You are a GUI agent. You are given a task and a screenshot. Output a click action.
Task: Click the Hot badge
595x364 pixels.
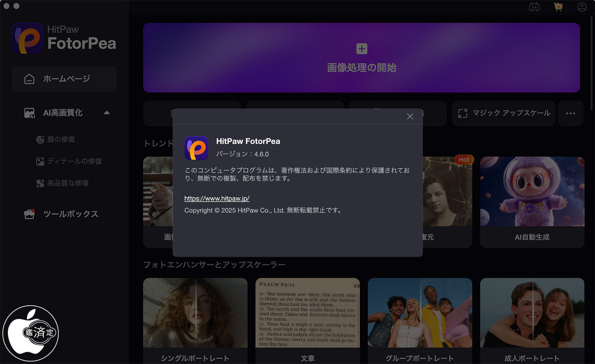click(464, 159)
